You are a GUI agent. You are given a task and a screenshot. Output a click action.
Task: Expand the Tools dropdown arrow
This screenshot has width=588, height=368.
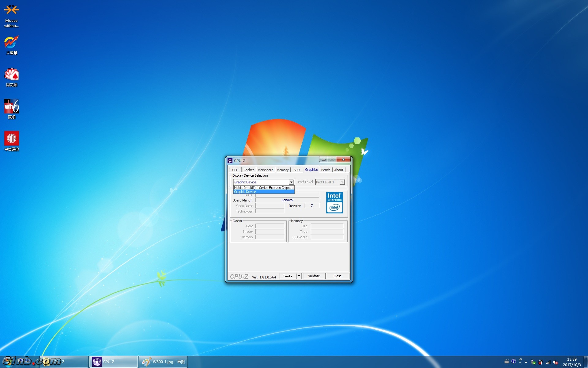[299, 276]
